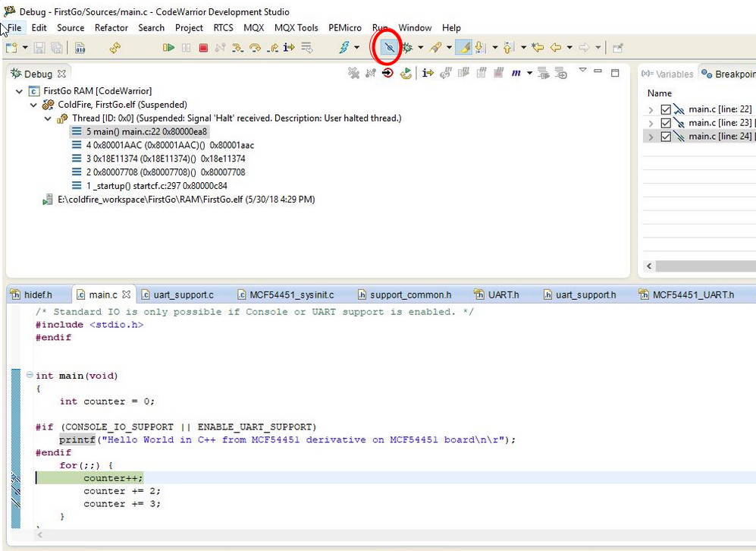Toggle Skip All Breakpoints button

pyautogui.click(x=389, y=47)
